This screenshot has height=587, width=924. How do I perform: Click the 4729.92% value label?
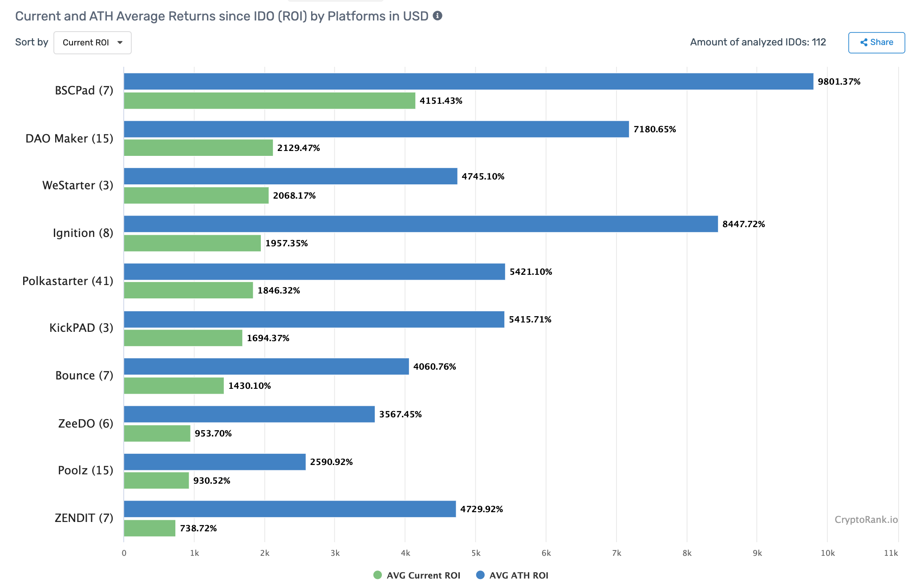(482, 509)
